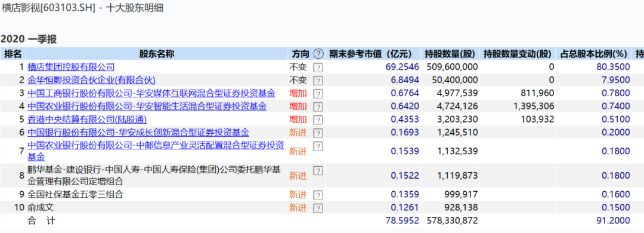Image resolution: width=644 pixels, height=233 pixels.
Task: Click question icon in rank 3 row
Action: pyautogui.click(x=318, y=94)
